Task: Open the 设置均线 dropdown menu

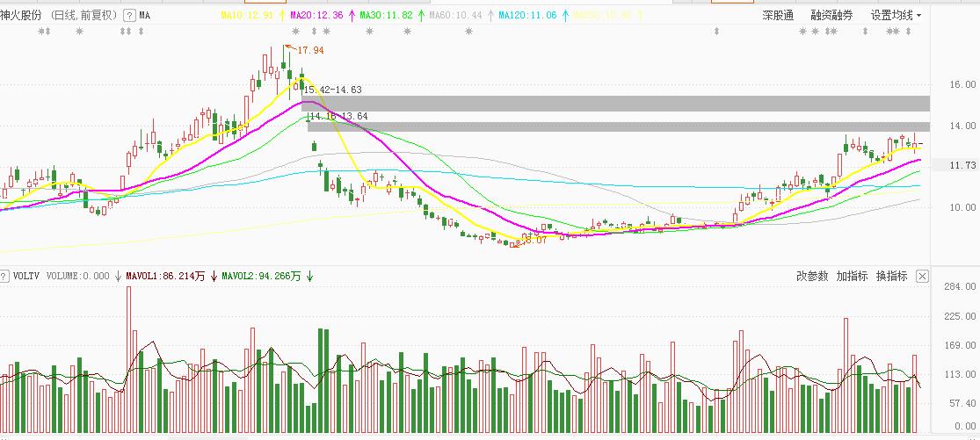Action: tap(896, 16)
